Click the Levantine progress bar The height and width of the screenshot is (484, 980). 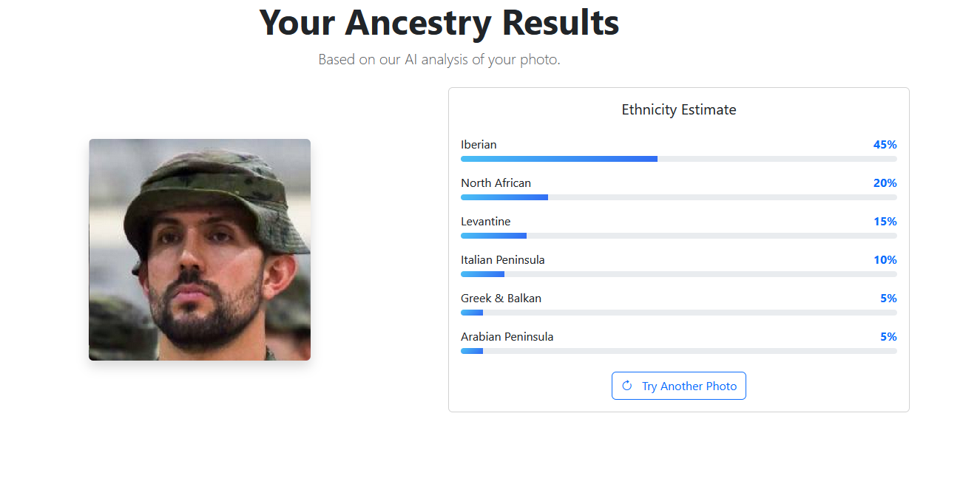pos(679,236)
